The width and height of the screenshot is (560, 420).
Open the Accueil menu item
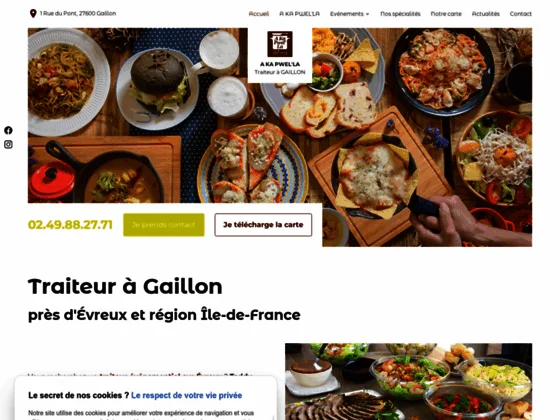tap(259, 14)
